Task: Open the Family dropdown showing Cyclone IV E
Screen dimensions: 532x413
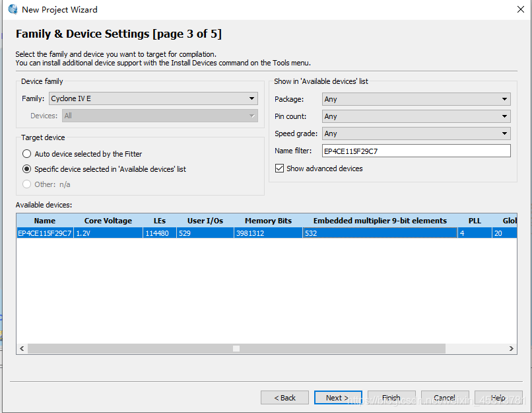Action: click(153, 98)
